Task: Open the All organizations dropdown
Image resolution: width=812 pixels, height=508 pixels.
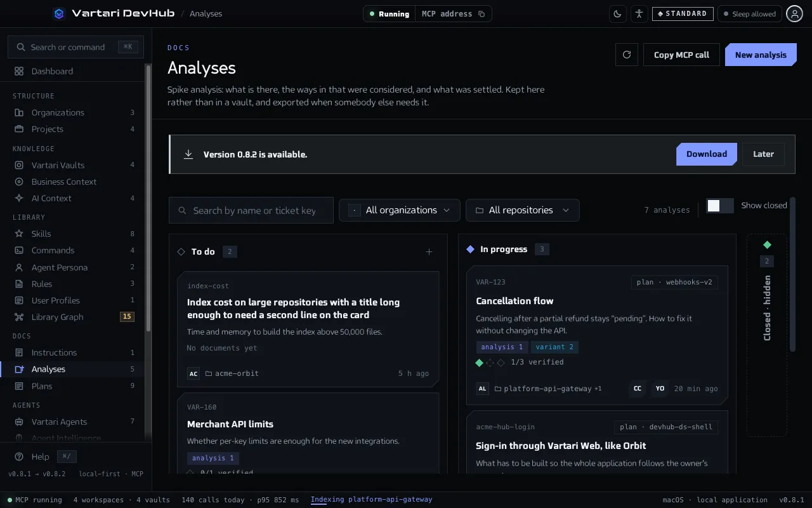Action: pos(399,210)
